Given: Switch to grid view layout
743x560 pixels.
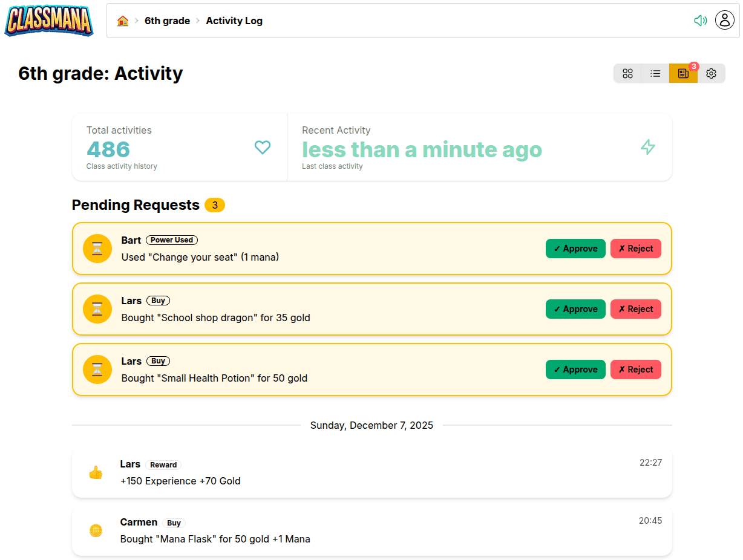Looking at the screenshot, I should tap(627, 73).
